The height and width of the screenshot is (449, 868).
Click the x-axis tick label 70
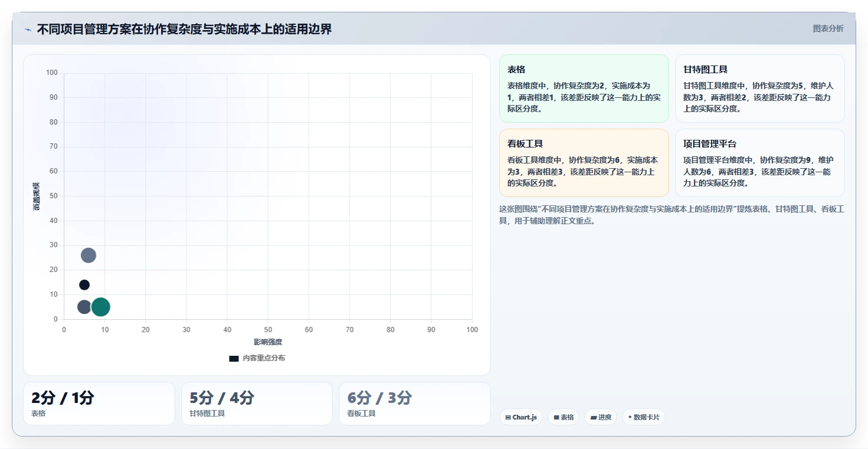click(x=349, y=330)
